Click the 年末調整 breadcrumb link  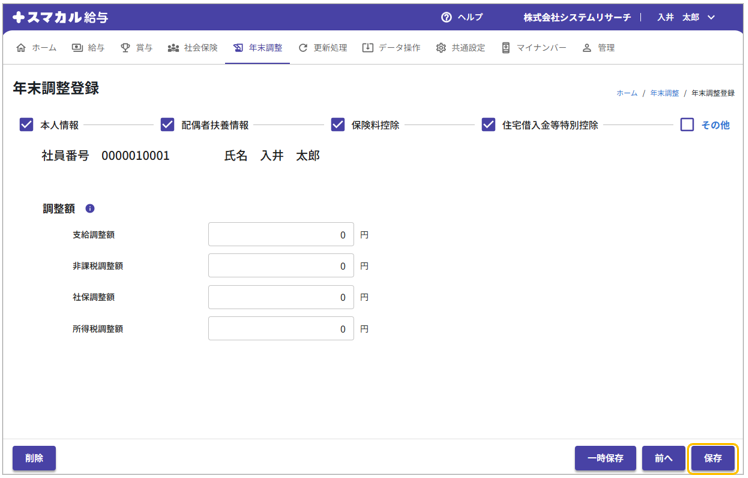click(x=664, y=93)
